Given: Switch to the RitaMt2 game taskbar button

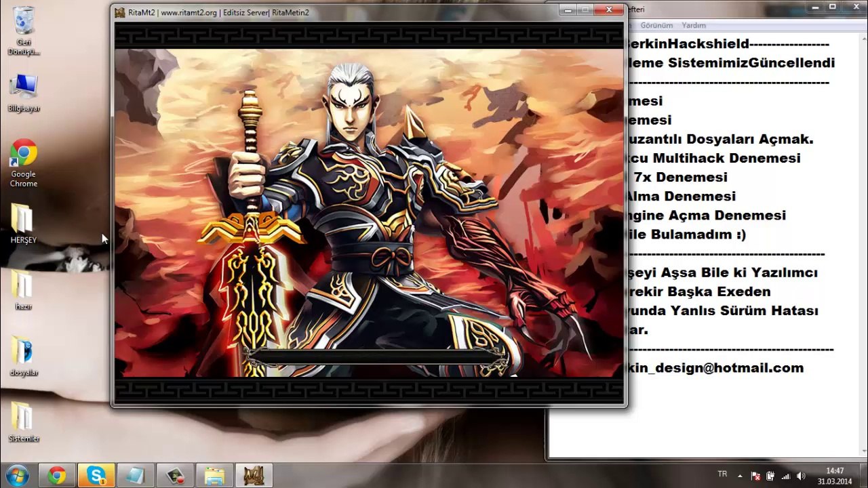Looking at the screenshot, I should (x=254, y=475).
